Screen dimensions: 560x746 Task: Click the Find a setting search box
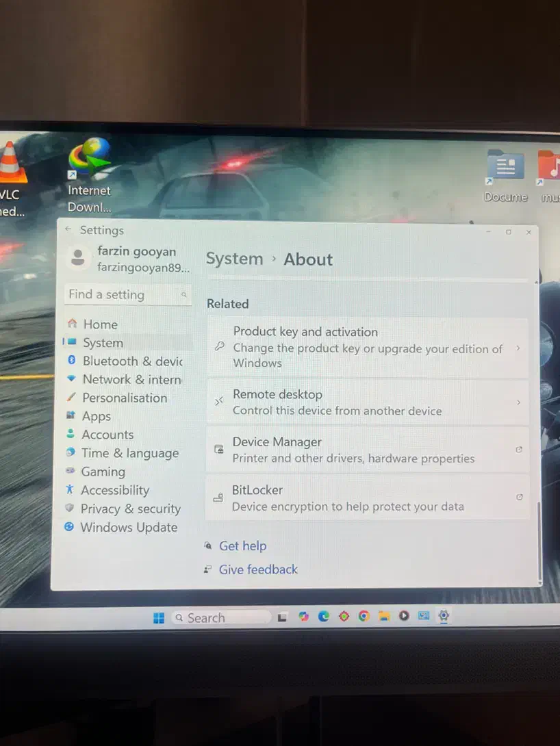pos(127,294)
